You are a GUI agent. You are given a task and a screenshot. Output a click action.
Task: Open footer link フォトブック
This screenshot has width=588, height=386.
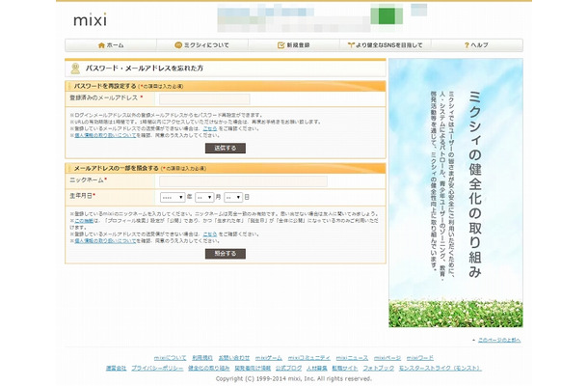pyautogui.click(x=379, y=369)
